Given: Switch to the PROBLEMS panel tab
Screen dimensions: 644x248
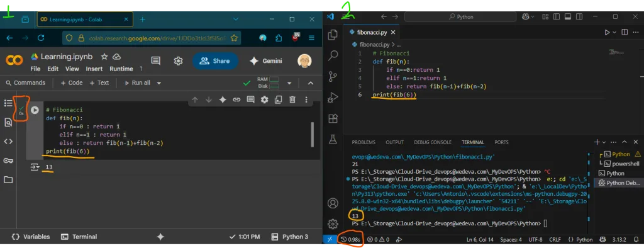Looking at the screenshot, I should click(364, 142).
